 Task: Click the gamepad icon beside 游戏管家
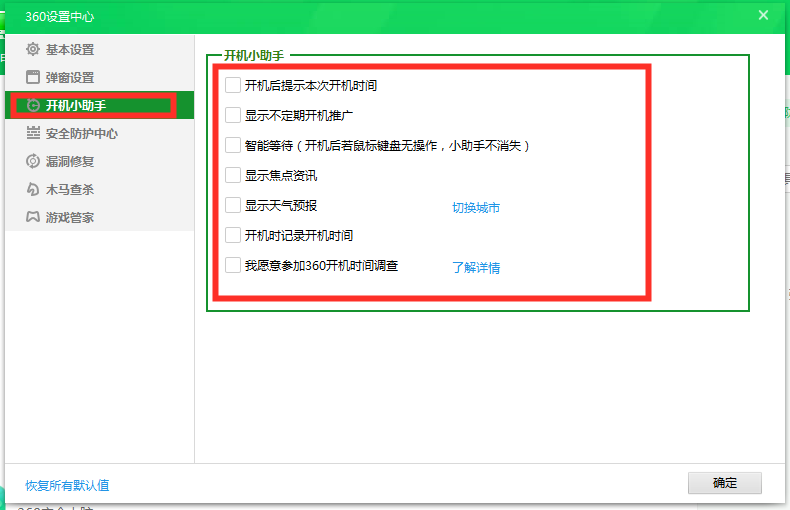point(33,217)
